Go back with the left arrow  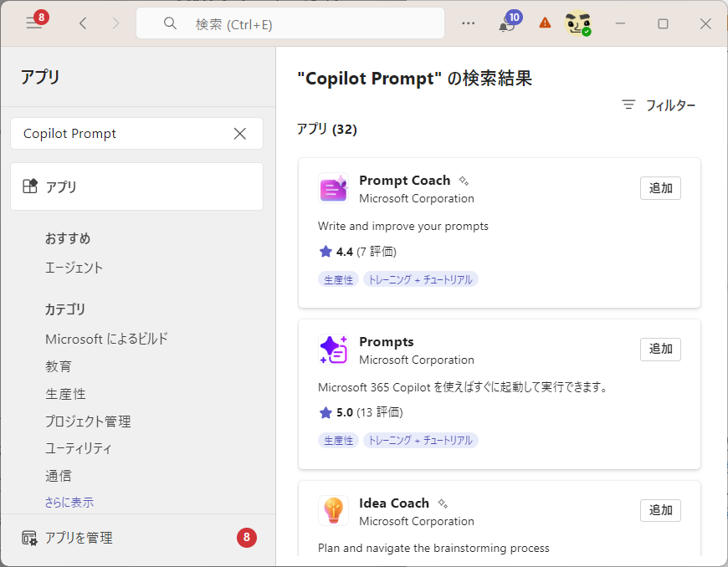point(83,23)
